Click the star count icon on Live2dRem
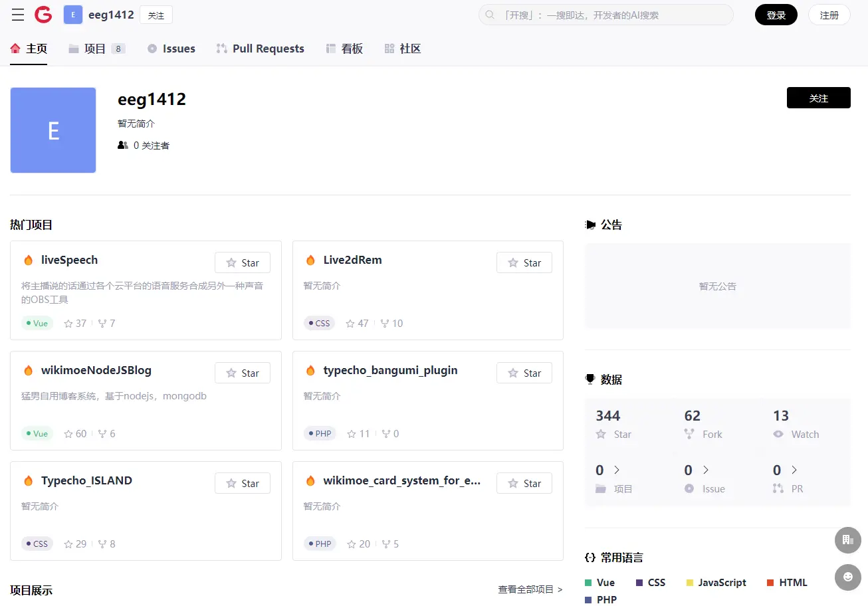The width and height of the screenshot is (868, 606). point(351,324)
